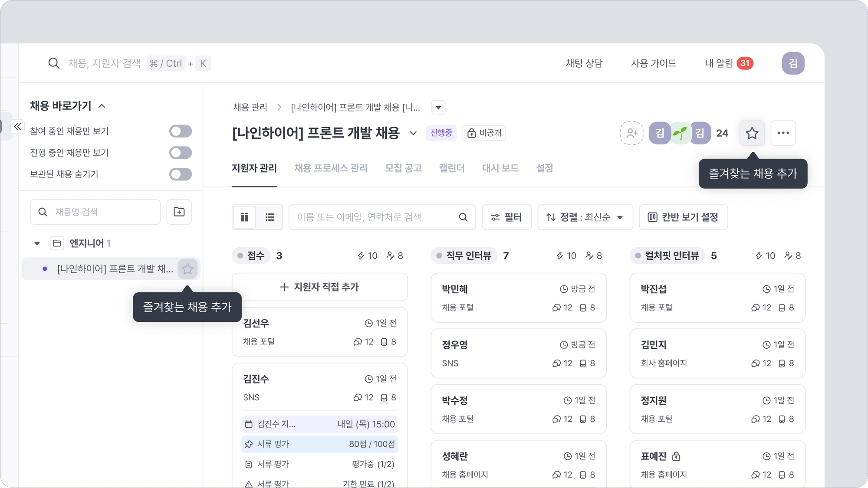Image resolution: width=868 pixels, height=488 pixels.
Task: Switch to 모집 공고 tab
Action: pos(403,168)
